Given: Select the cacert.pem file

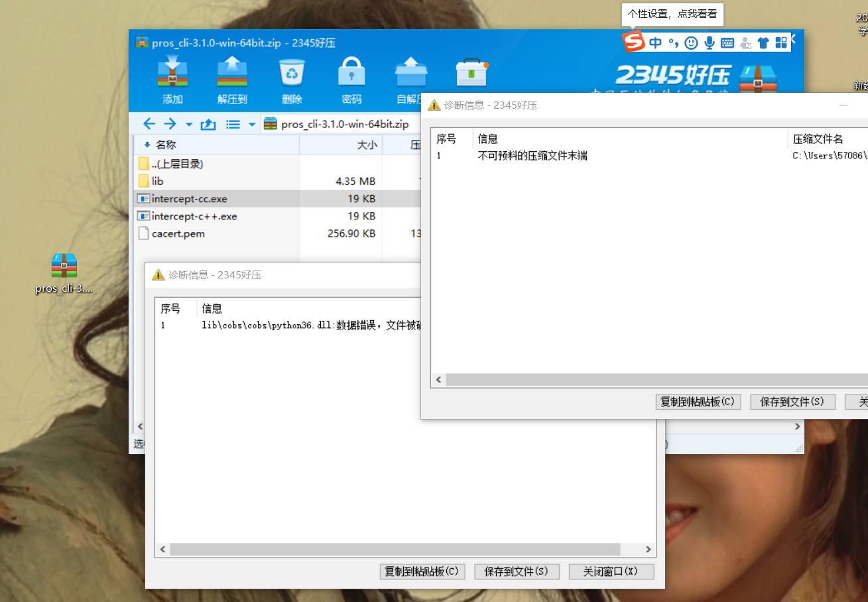Looking at the screenshot, I should pos(277,233).
